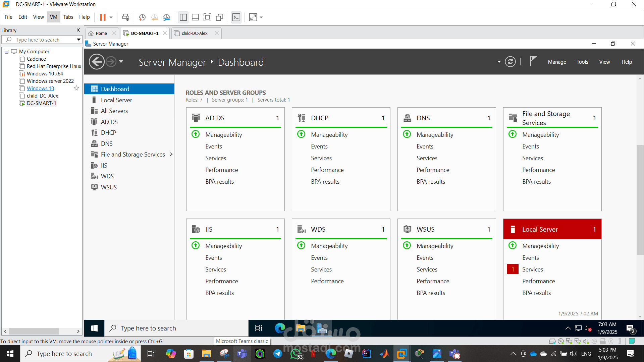This screenshot has height=362, width=644.
Task: Click the library horizontal scrollbar thumb
Action: tap(34, 331)
